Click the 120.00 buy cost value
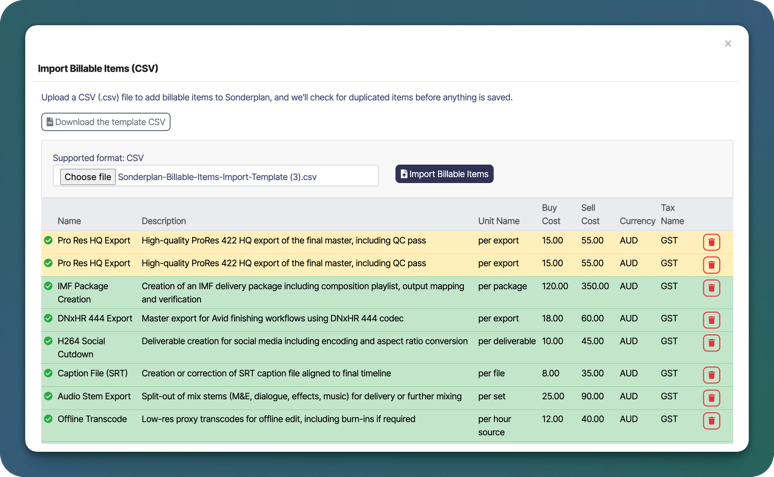 click(555, 286)
